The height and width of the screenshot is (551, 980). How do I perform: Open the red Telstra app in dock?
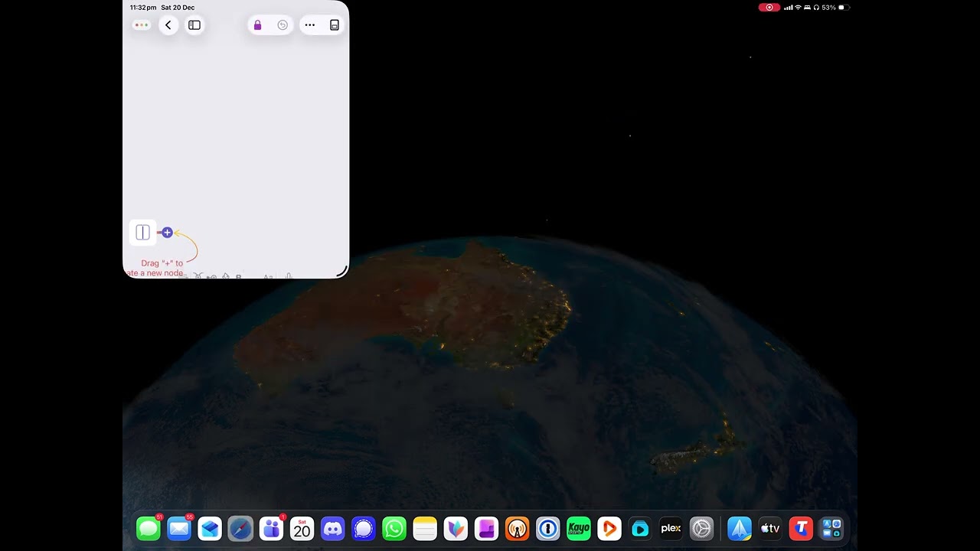801,529
